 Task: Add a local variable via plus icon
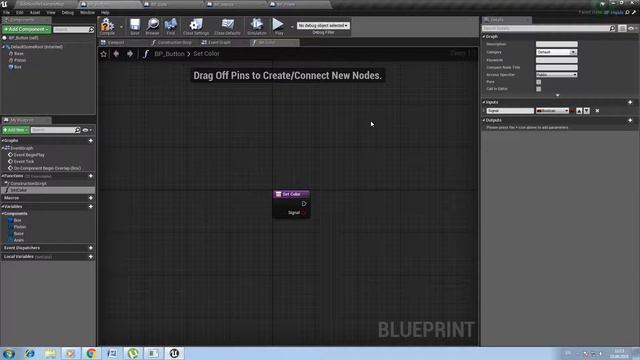pyautogui.click(x=91, y=257)
